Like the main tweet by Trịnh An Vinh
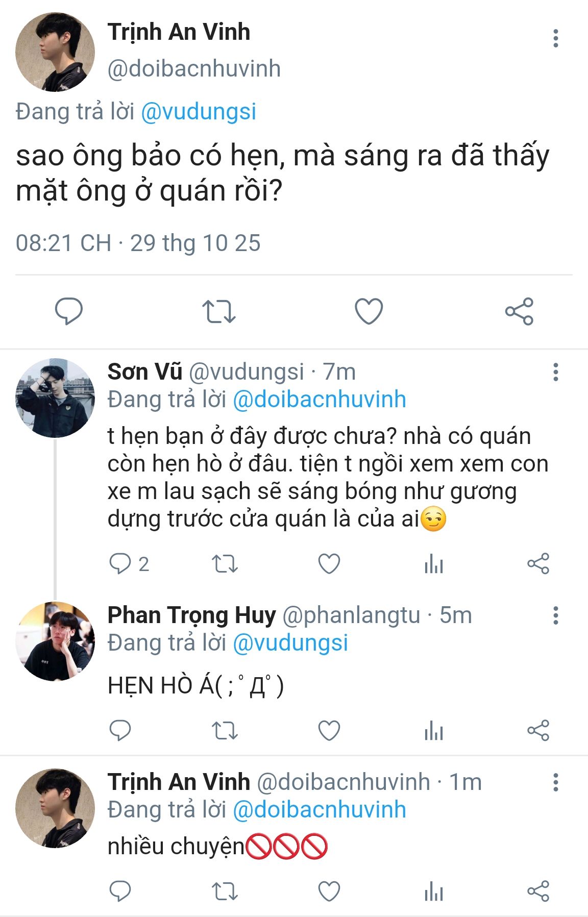 [369, 311]
